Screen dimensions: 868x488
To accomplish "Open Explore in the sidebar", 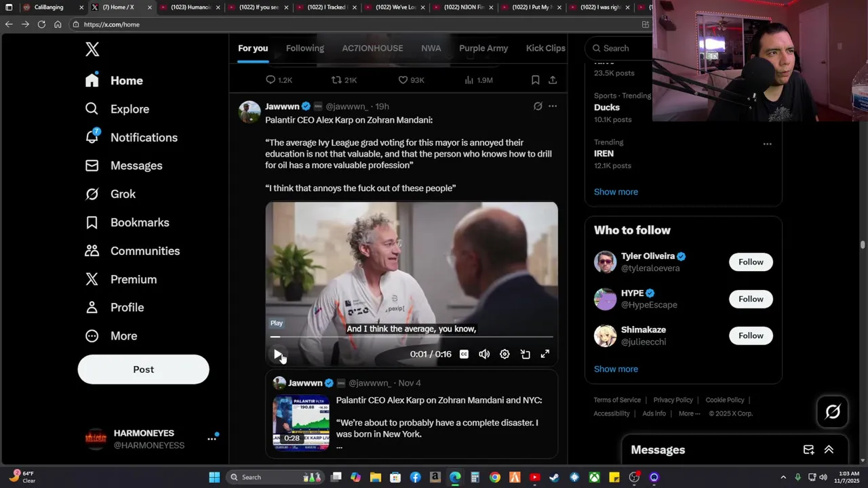I will 117,109.
